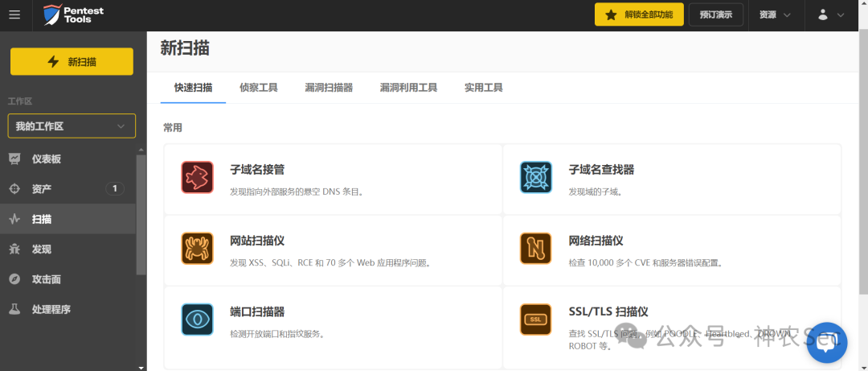Screen dimensions: 868x371
Task: Click the 发现 bug icon
Action: coord(14,249)
